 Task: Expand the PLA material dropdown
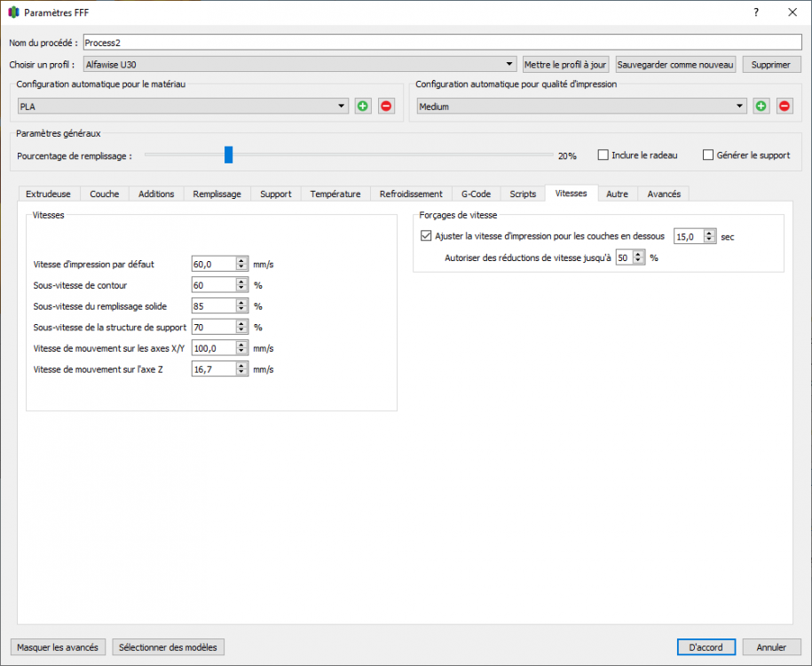coord(183,107)
